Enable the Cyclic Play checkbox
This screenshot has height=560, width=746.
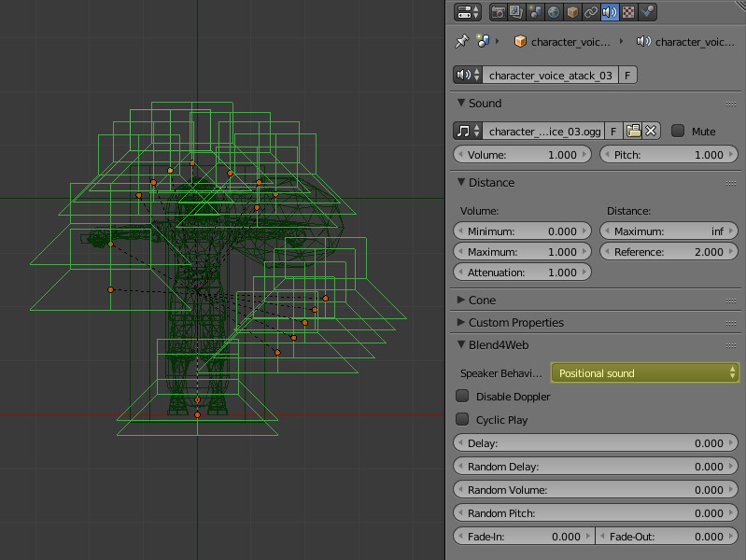pyautogui.click(x=462, y=419)
